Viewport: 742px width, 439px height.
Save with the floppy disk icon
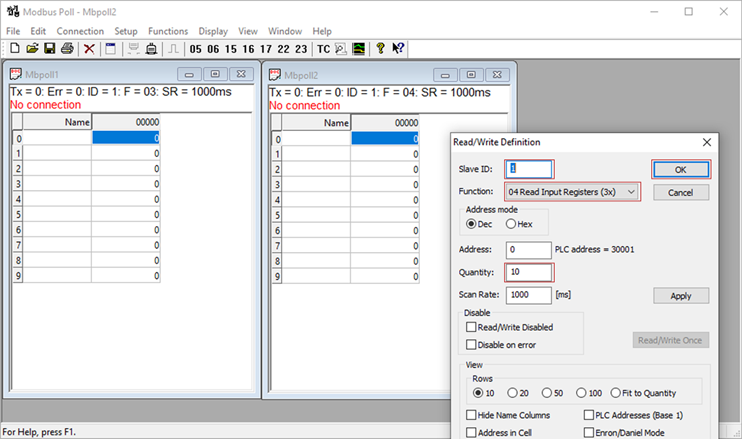[49, 48]
